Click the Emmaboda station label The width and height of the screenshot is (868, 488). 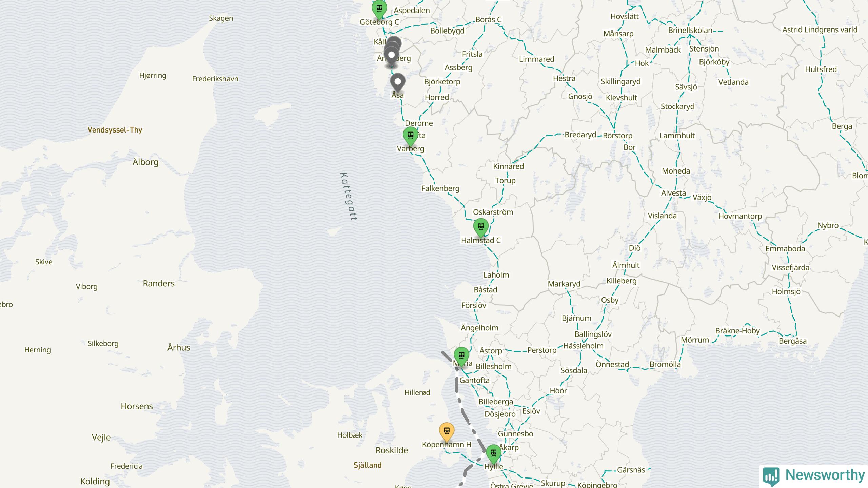point(785,249)
